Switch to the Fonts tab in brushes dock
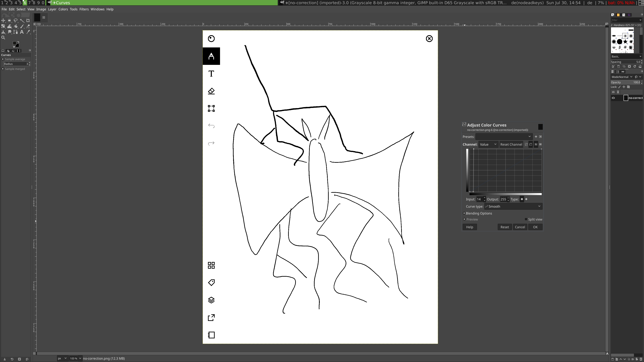This screenshot has width=644, height=362. pos(624,15)
